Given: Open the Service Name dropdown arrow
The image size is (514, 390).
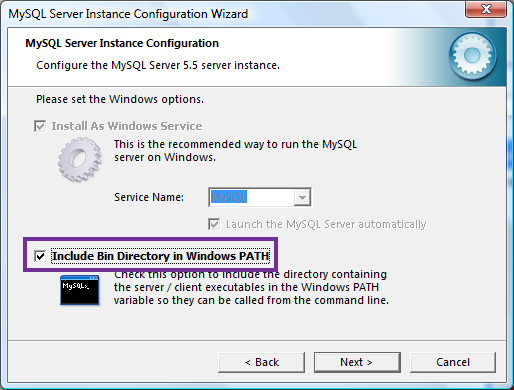Looking at the screenshot, I should [302, 197].
